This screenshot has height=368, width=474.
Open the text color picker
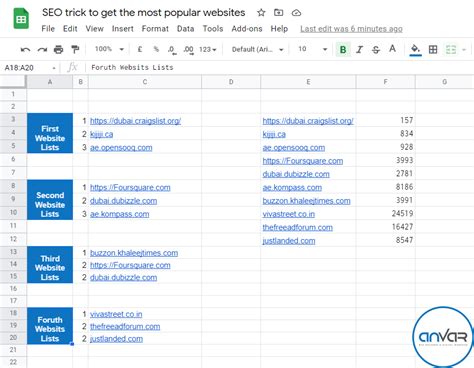(392, 49)
